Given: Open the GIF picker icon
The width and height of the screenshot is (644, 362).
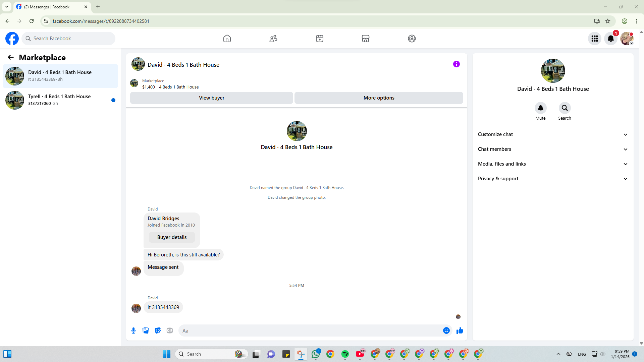Looking at the screenshot, I should [x=170, y=330].
